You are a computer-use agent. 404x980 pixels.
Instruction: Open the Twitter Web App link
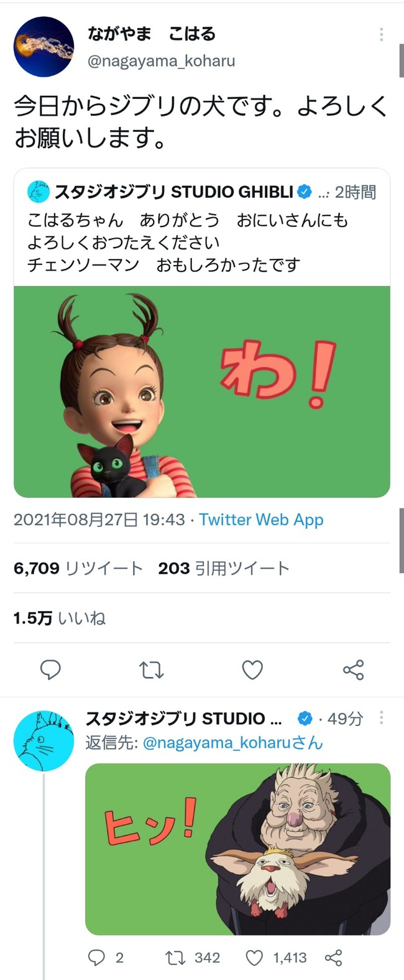pyautogui.click(x=261, y=520)
